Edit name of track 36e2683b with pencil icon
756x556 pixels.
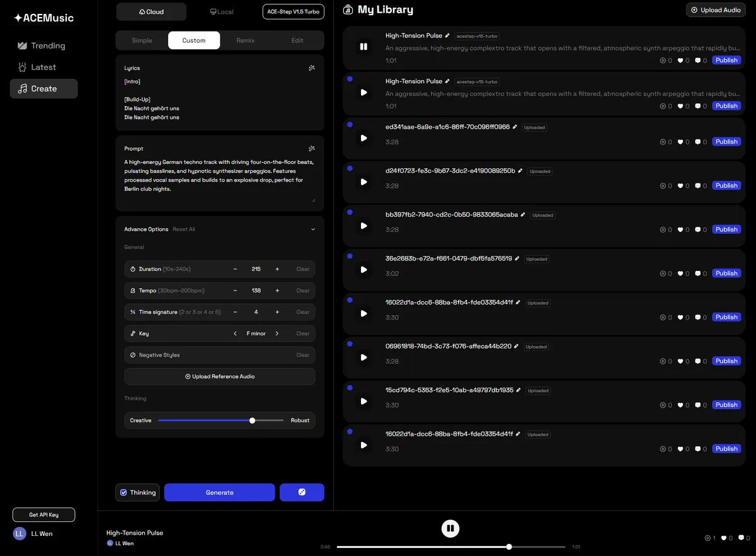[517, 258]
